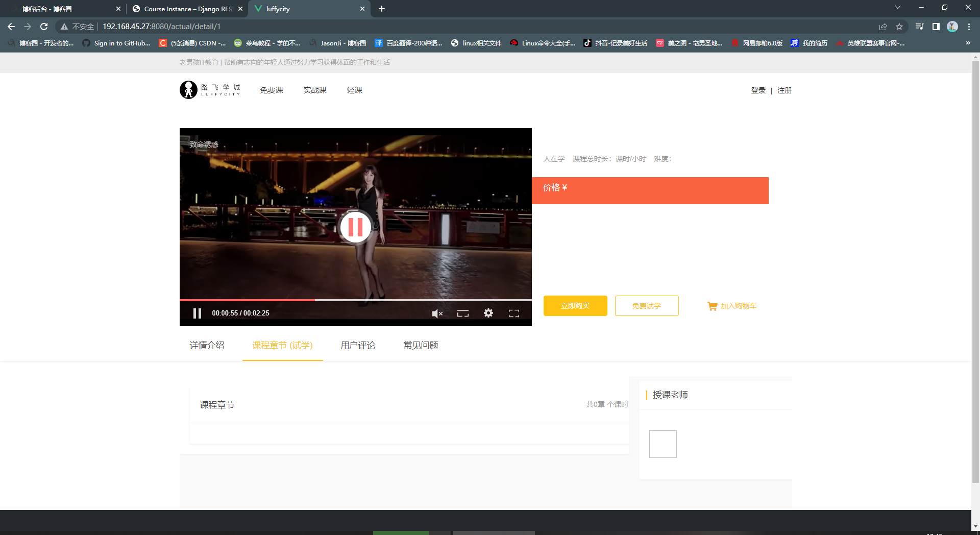980x535 pixels.
Task: Open the 轻课 menu item
Action: click(x=354, y=90)
